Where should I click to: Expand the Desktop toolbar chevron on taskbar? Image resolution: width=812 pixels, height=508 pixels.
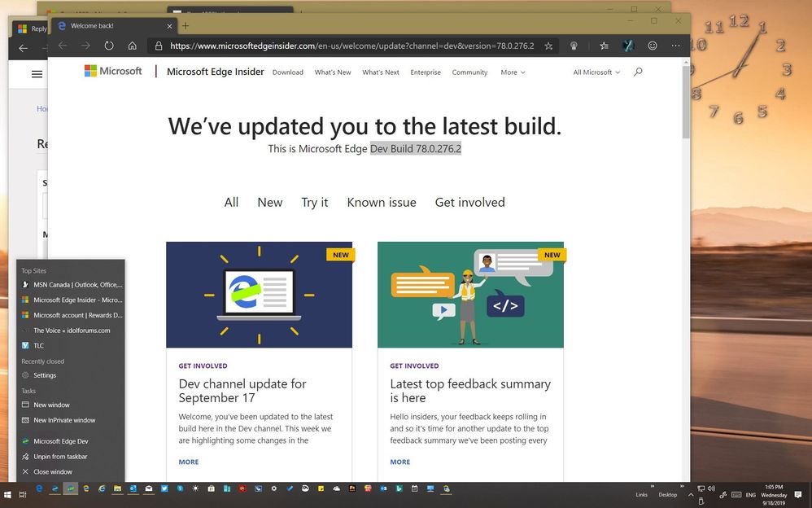(x=682, y=487)
